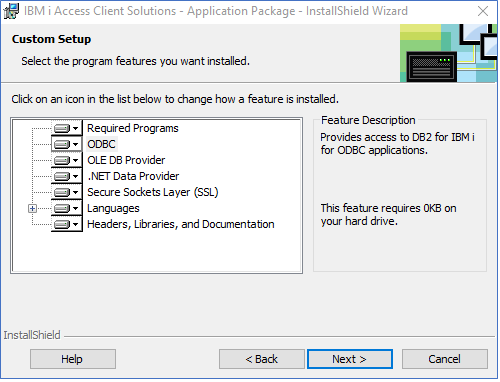Open the OLE DB Provider dropdown arrow

click(x=76, y=161)
